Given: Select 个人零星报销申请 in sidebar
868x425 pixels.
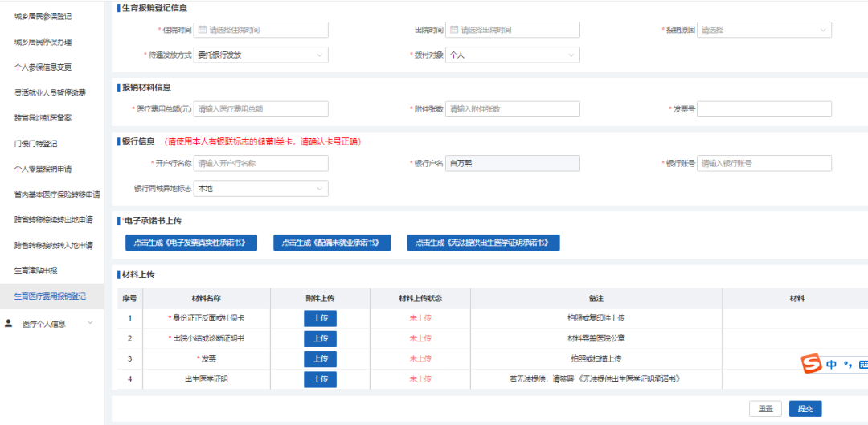Looking at the screenshot, I should (43, 169).
